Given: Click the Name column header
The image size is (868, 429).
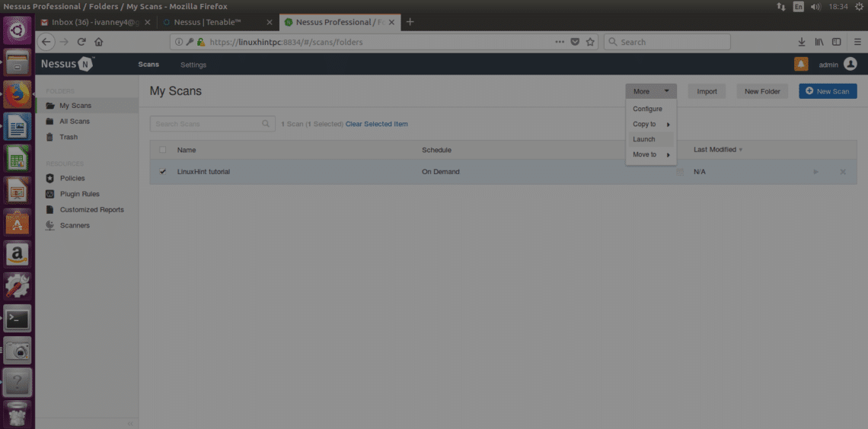Looking at the screenshot, I should [186, 150].
